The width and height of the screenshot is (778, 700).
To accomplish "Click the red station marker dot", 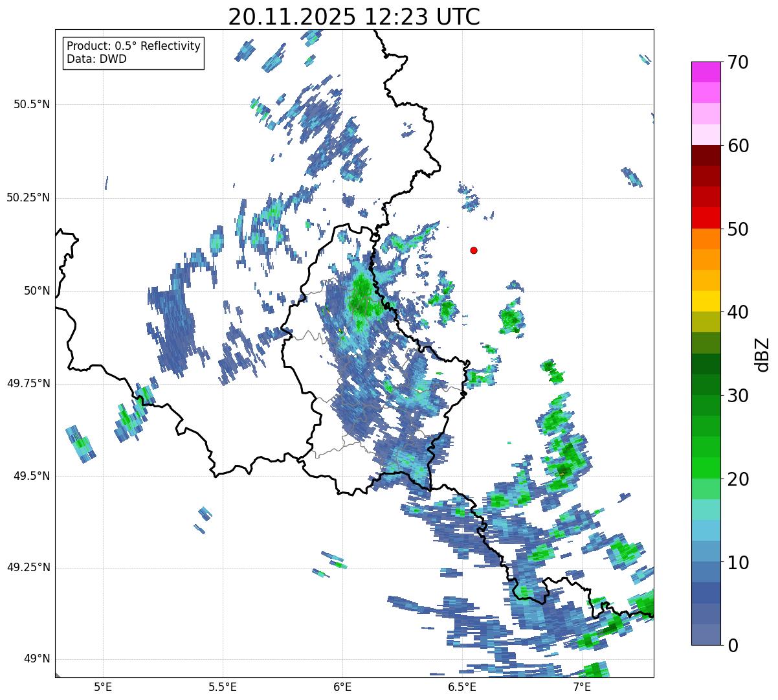I will 474,250.
